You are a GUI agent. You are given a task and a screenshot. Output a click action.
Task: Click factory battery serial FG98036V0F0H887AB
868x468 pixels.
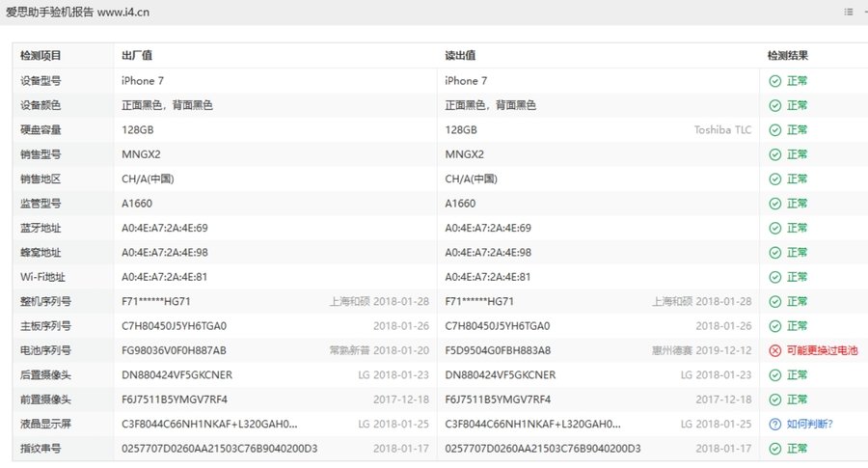[174, 350]
